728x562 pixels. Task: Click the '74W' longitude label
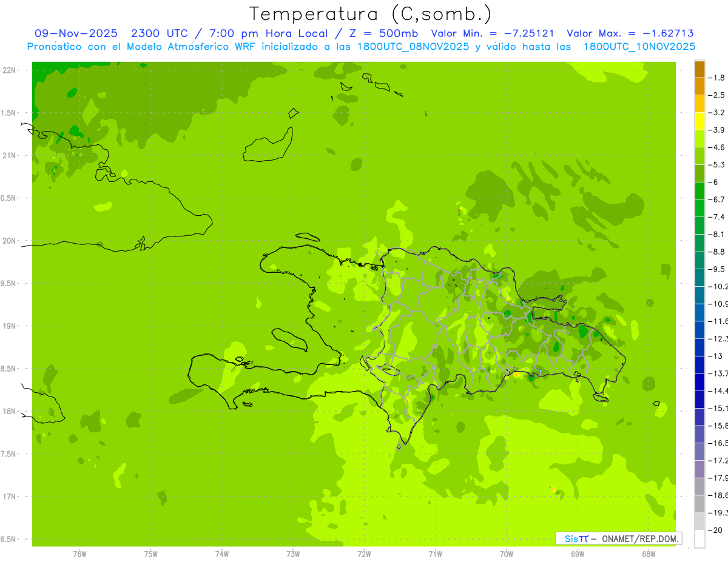tap(222, 554)
